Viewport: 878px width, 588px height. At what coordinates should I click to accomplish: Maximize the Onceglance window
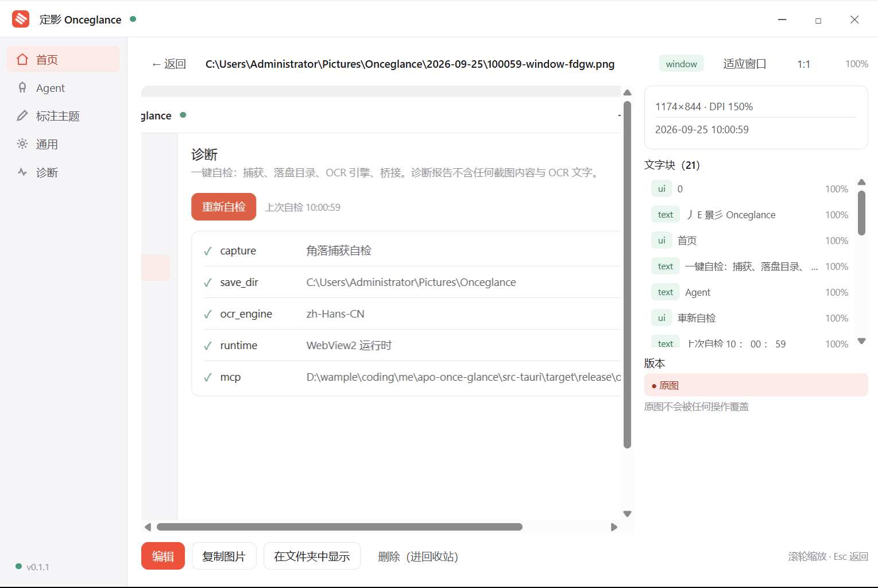[x=818, y=20]
